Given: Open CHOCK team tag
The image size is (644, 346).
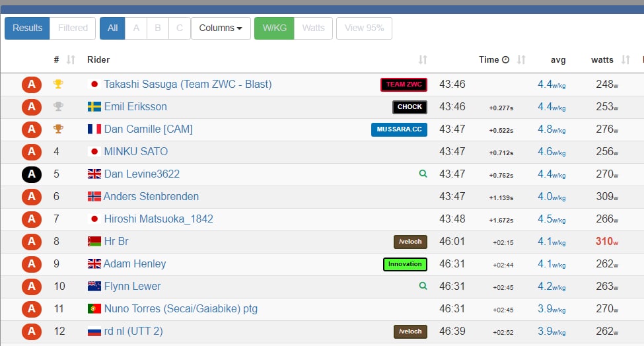Looking at the screenshot, I should click(x=410, y=107).
